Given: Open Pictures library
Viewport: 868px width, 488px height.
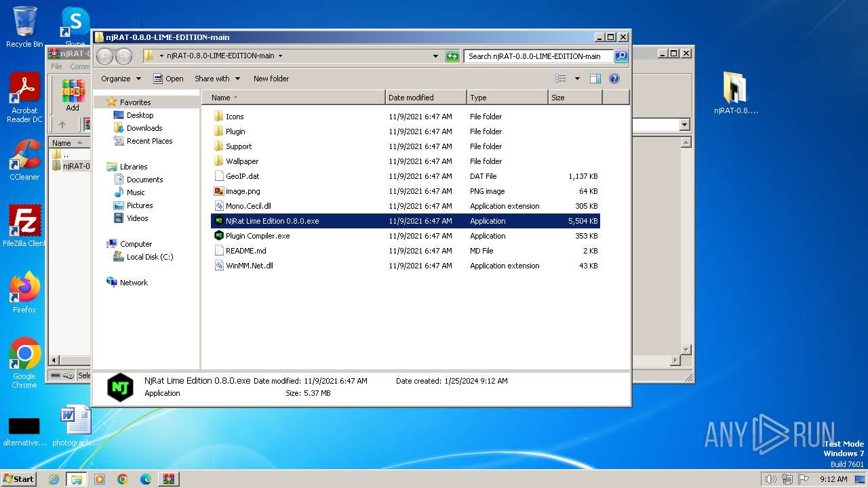Looking at the screenshot, I should pos(140,205).
